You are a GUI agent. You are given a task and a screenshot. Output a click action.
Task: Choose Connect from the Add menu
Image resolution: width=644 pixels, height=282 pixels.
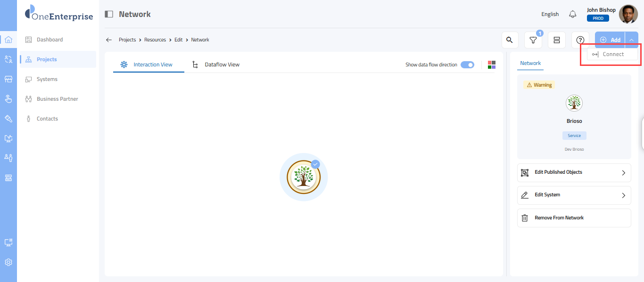click(612, 54)
